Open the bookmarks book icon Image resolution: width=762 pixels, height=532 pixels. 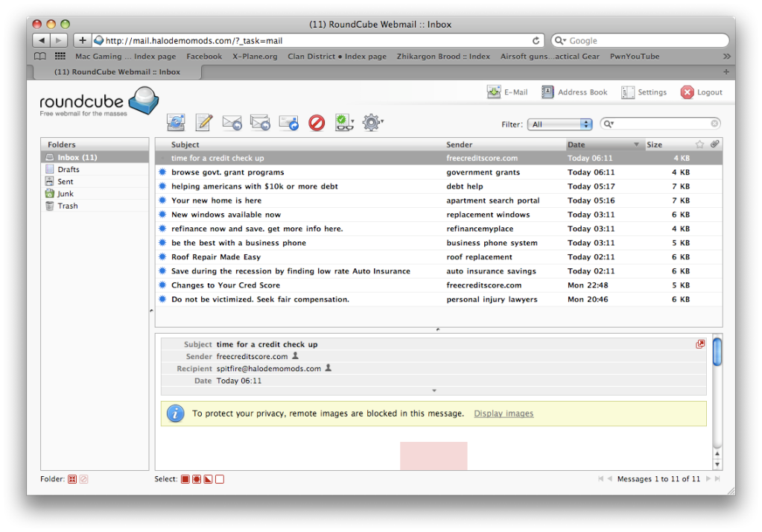[39, 56]
